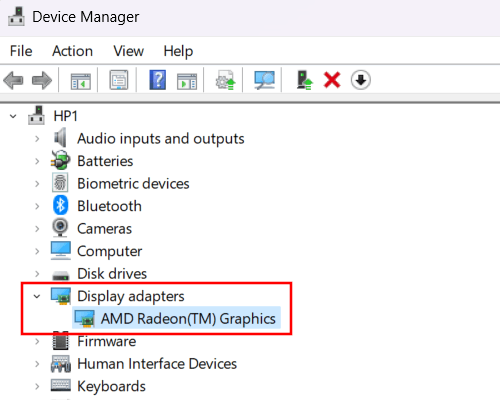Click the Audio inputs and outputs speaker icon

click(60, 138)
